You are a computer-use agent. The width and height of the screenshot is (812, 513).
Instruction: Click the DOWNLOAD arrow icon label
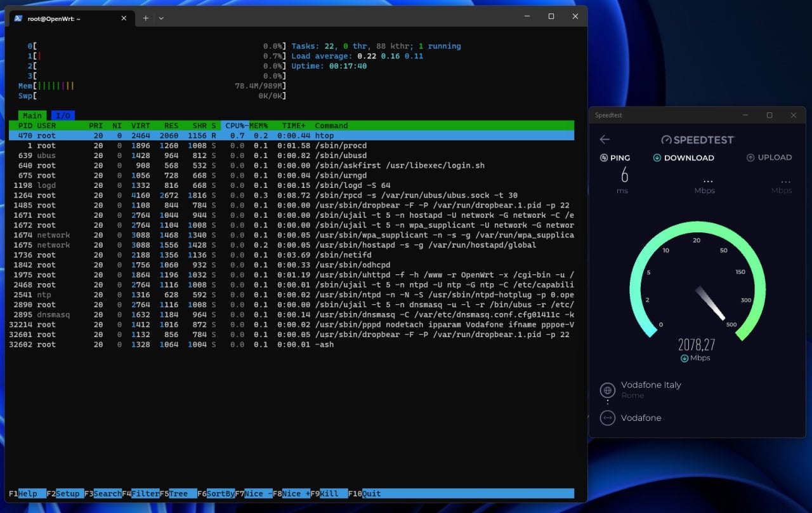click(x=684, y=157)
